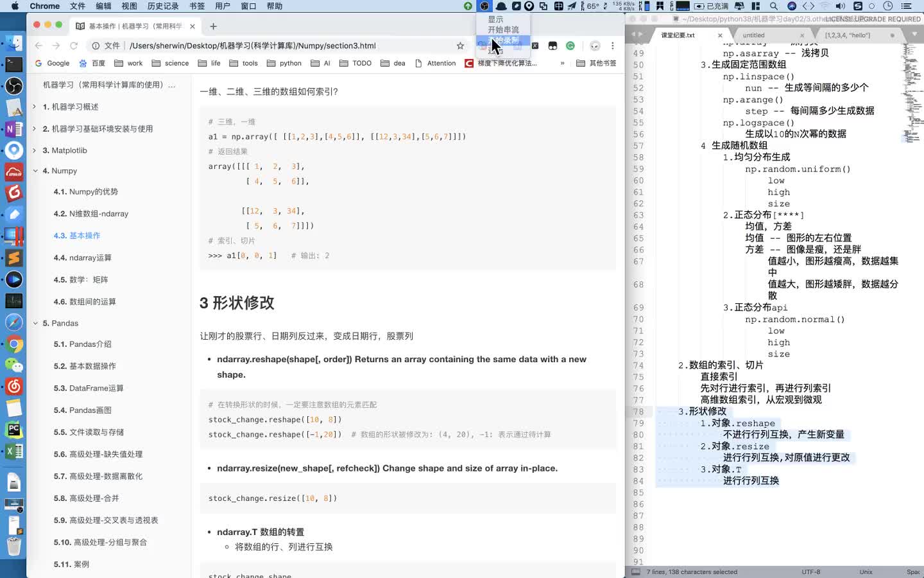Open the 梯度下降优化算法 bookmark
The image size is (924, 578).
501,63
